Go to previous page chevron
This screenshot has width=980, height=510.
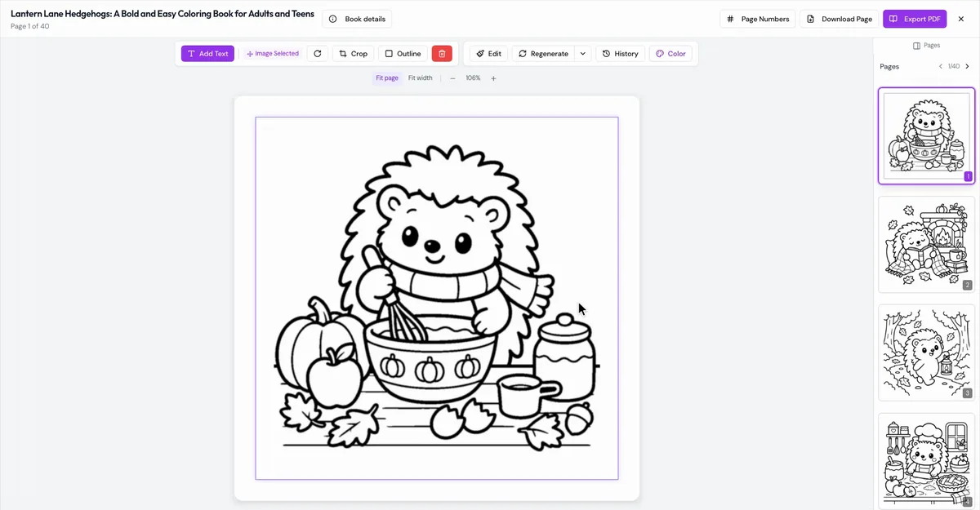(x=940, y=66)
